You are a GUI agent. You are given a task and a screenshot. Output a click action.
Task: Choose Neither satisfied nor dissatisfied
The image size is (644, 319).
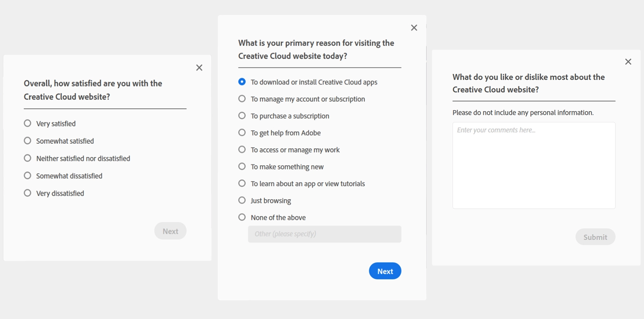click(27, 158)
